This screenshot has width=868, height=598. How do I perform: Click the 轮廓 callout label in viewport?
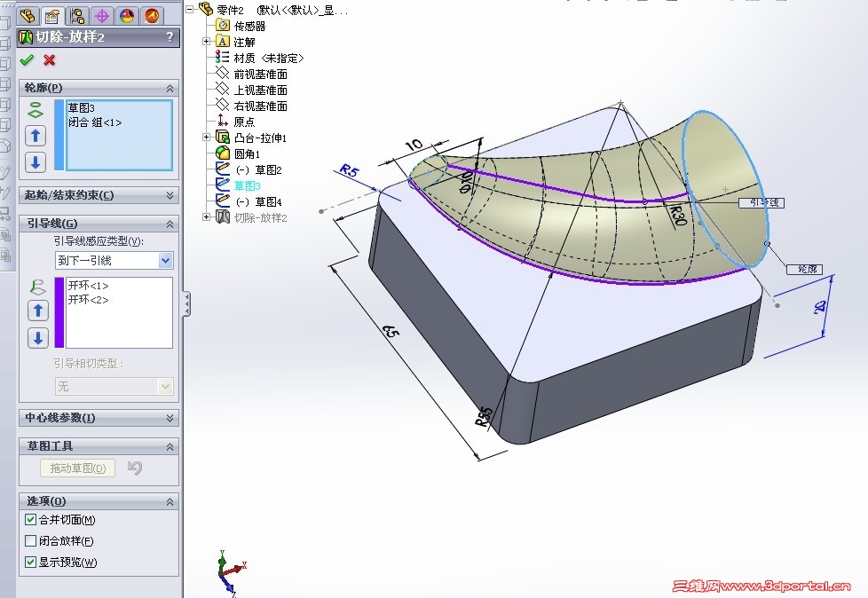coord(804,270)
